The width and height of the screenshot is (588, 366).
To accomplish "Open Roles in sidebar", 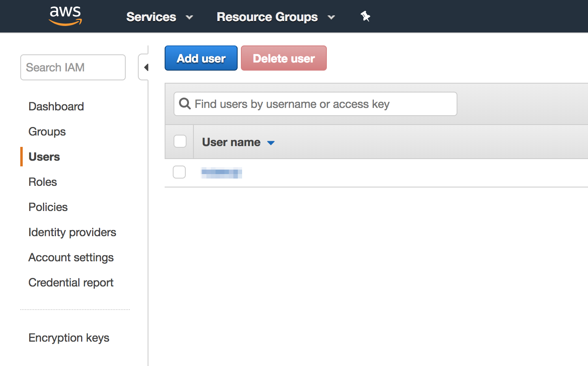I will (x=43, y=182).
